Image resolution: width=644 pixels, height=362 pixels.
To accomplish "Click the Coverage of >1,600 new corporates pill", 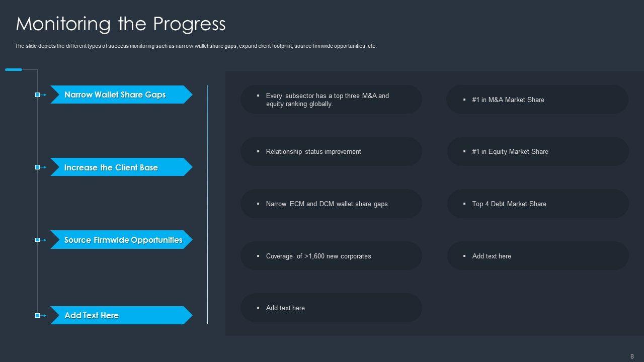I will click(331, 256).
